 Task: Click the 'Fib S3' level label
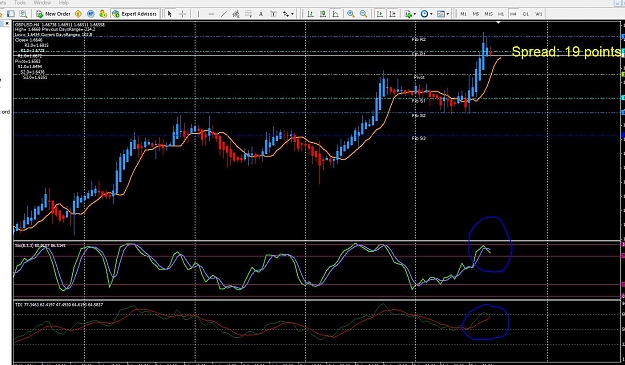(419, 138)
